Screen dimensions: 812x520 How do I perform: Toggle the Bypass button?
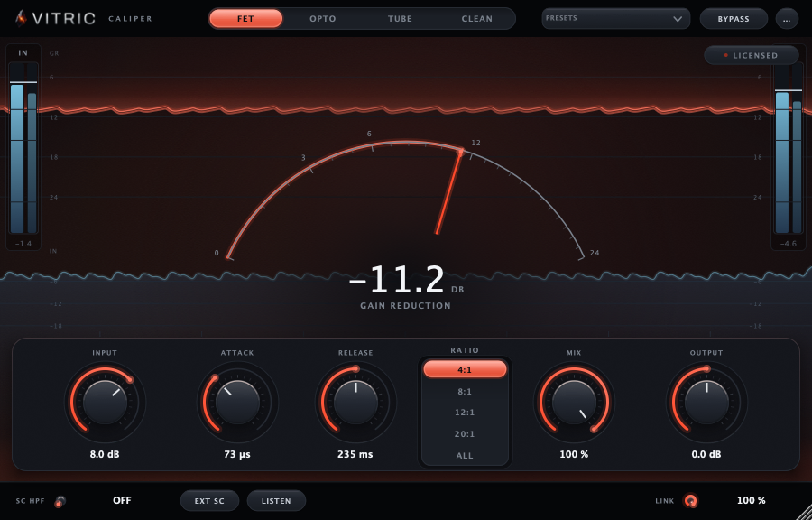pyautogui.click(x=734, y=19)
